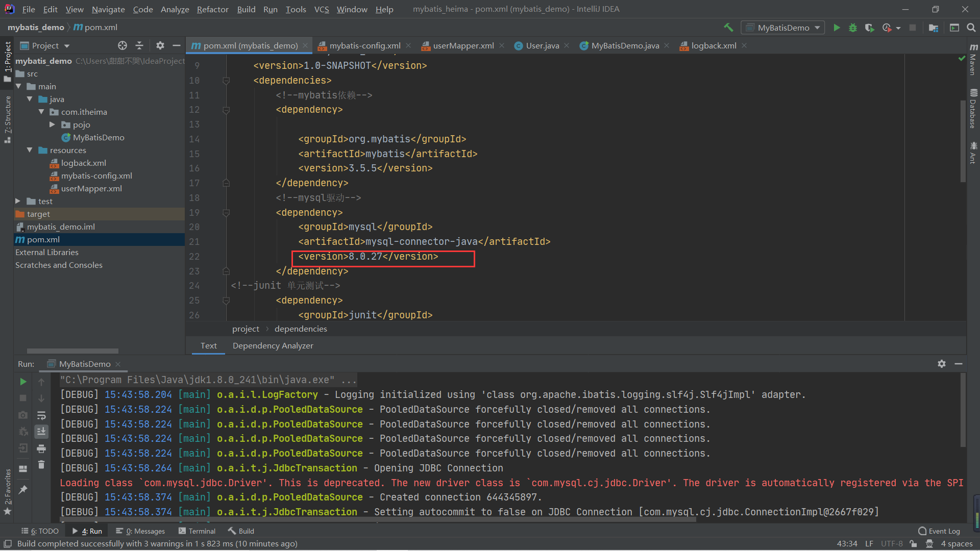Open the Dependency Analyzer tab
Image resolution: width=980 pixels, height=551 pixels.
pyautogui.click(x=273, y=345)
